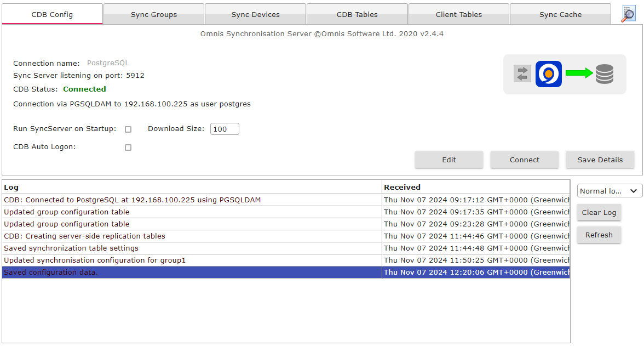Image resolution: width=644 pixels, height=346 pixels.
Task: Click the Save Details button
Action: [x=600, y=160]
